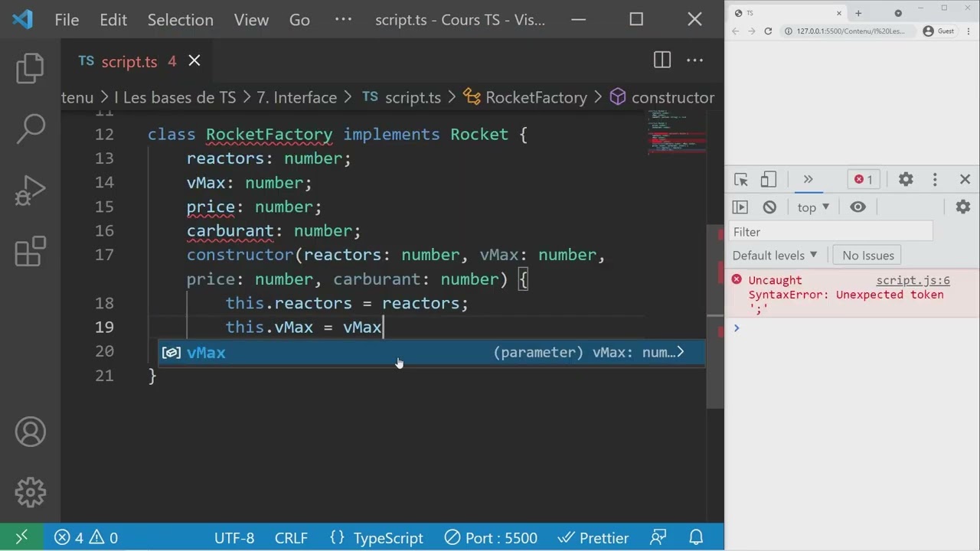Open DevTools customize menu dots
This screenshot has height=551, width=980.
[x=935, y=179]
